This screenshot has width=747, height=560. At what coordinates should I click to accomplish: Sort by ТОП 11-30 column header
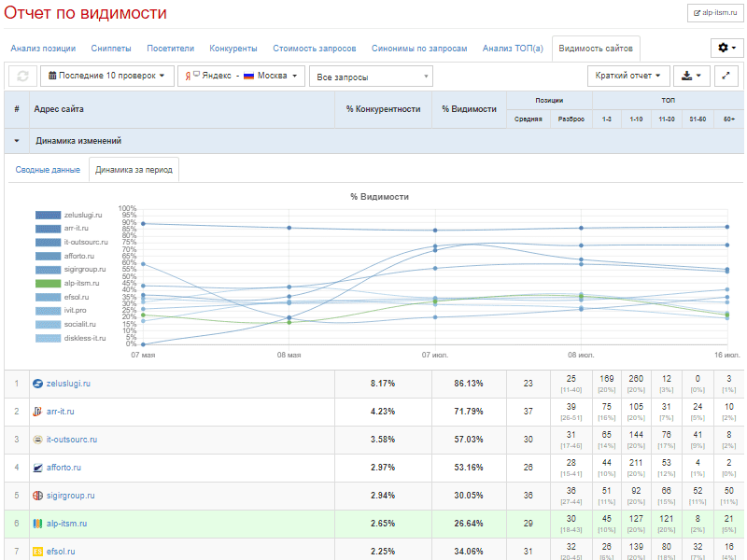point(667,119)
